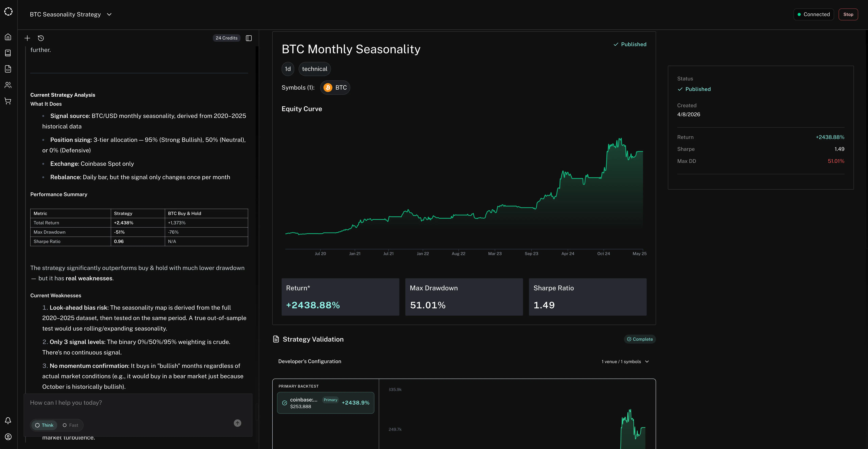This screenshot has width=868, height=449.
Task: Open notifications bell in the sidebar
Action: (x=8, y=420)
